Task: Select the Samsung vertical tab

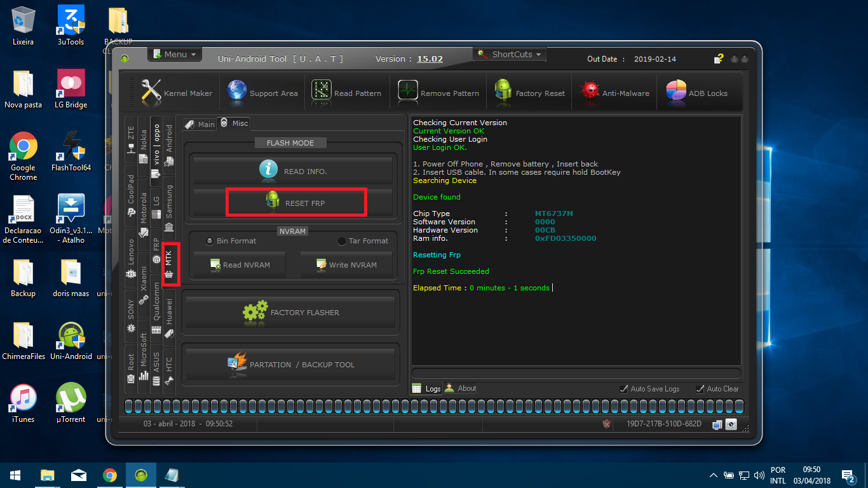Action: point(169,208)
